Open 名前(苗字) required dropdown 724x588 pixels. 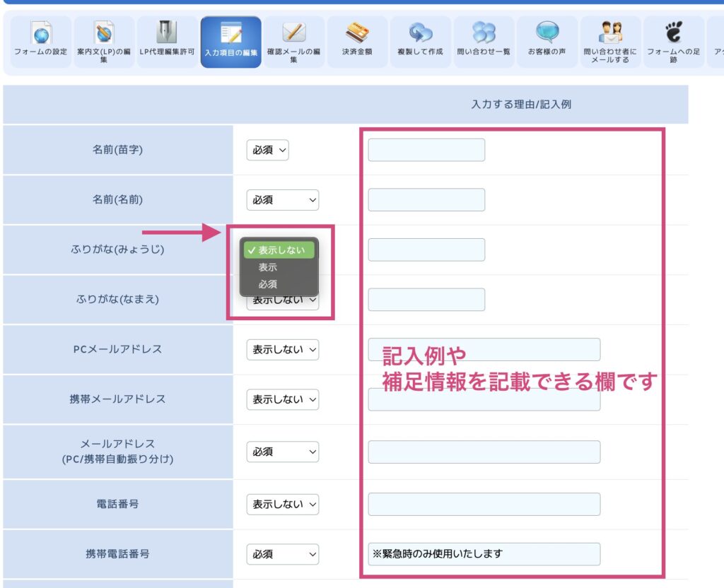point(267,150)
